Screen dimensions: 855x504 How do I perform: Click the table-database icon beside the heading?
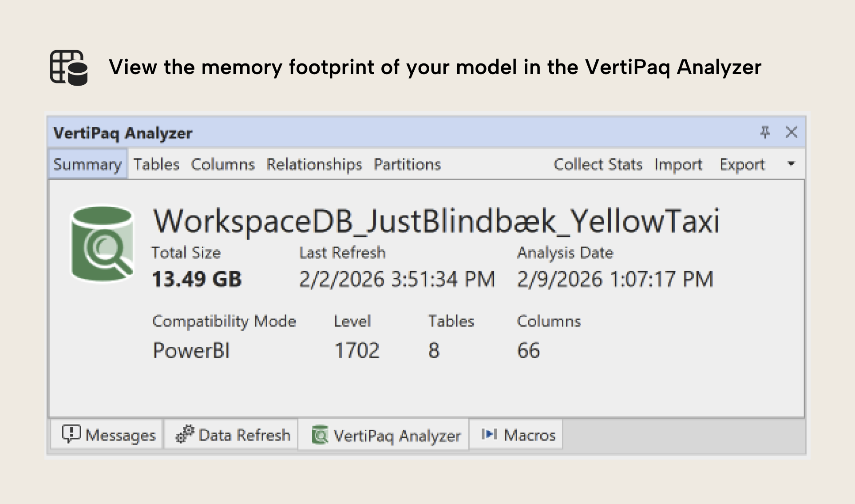(x=69, y=67)
